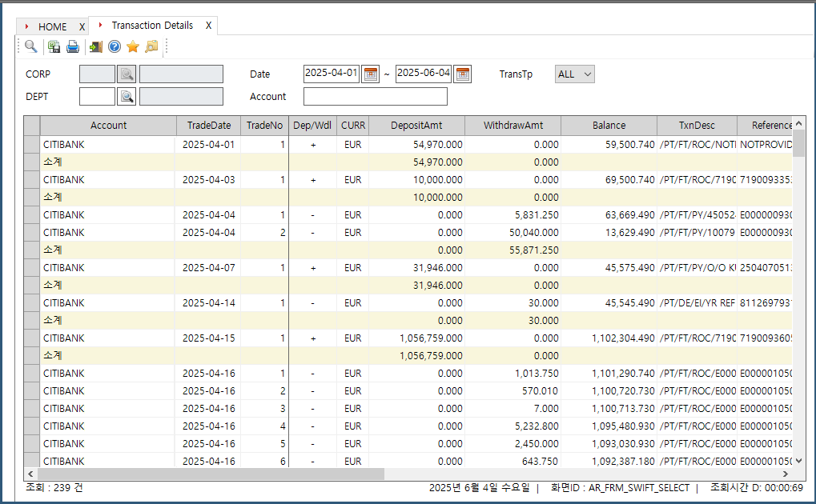816x504 pixels.
Task: Select withdraw amount 50,040.000
Action: coord(513,233)
